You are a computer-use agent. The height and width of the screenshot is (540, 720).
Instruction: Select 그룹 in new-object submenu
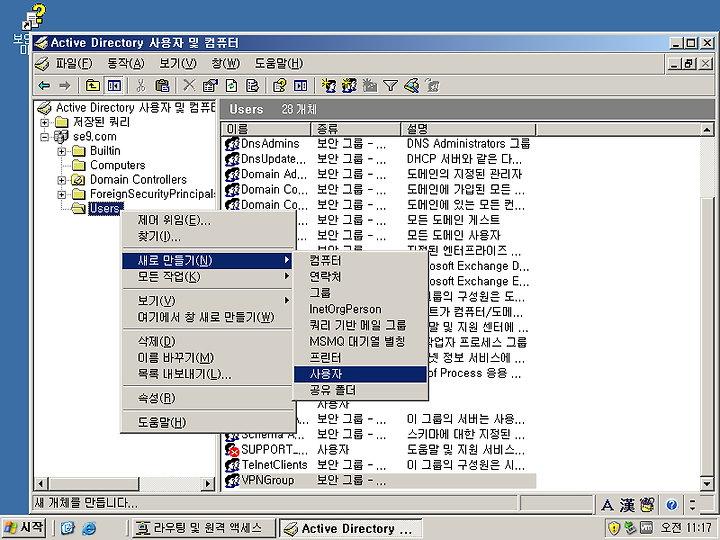click(360, 293)
